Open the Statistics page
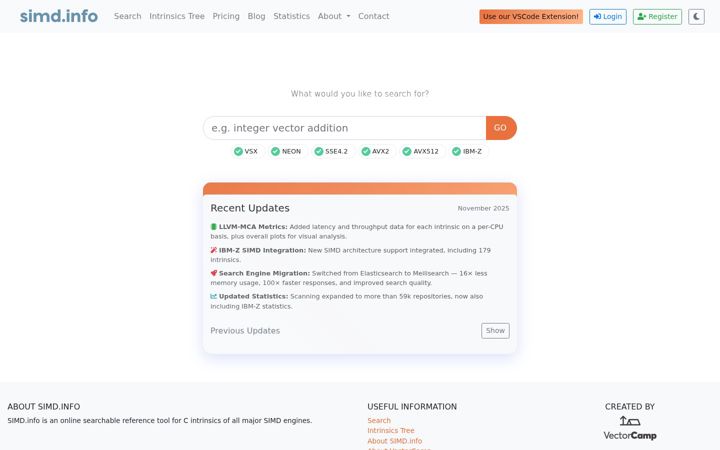The height and width of the screenshot is (450, 720). 292,16
